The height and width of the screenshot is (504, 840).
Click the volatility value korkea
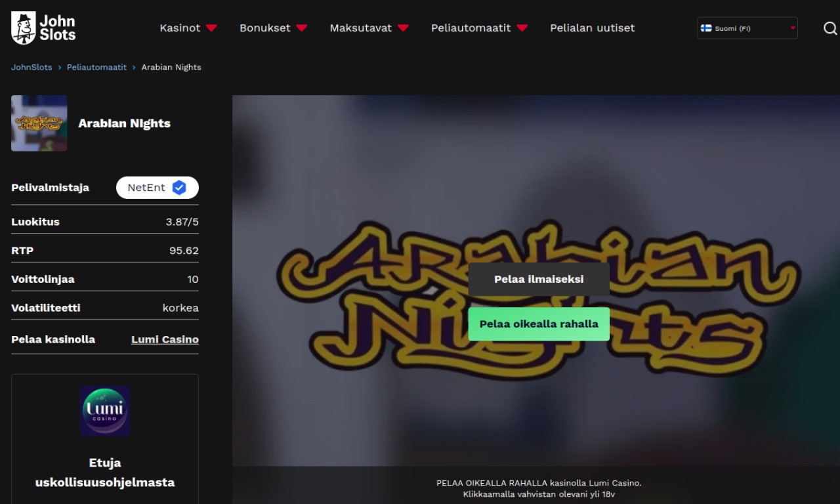(180, 308)
